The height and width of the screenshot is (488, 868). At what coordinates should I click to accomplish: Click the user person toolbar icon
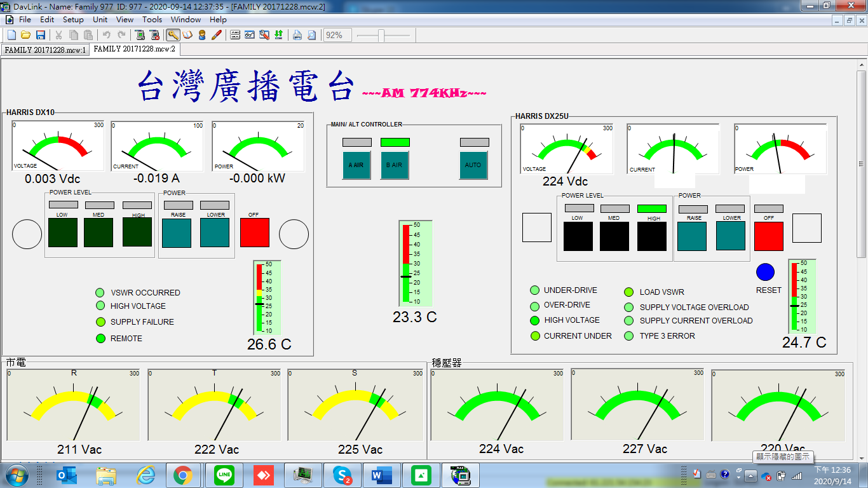pyautogui.click(x=202, y=35)
